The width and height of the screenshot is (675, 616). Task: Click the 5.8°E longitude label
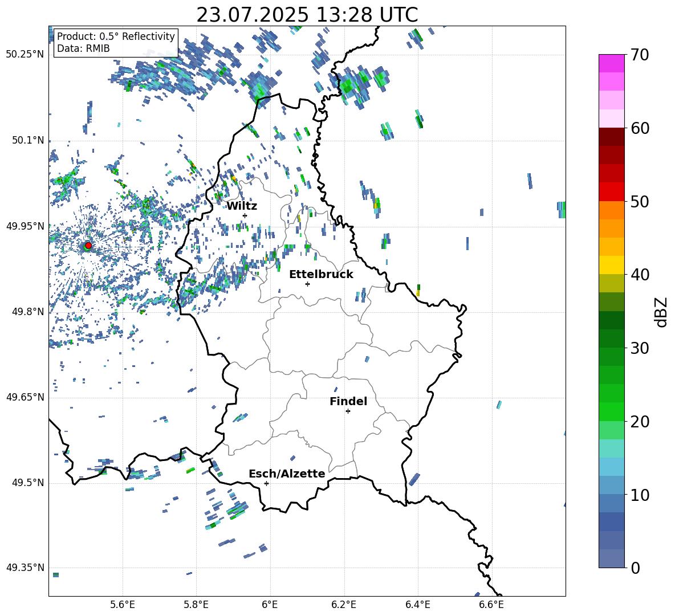click(x=196, y=605)
